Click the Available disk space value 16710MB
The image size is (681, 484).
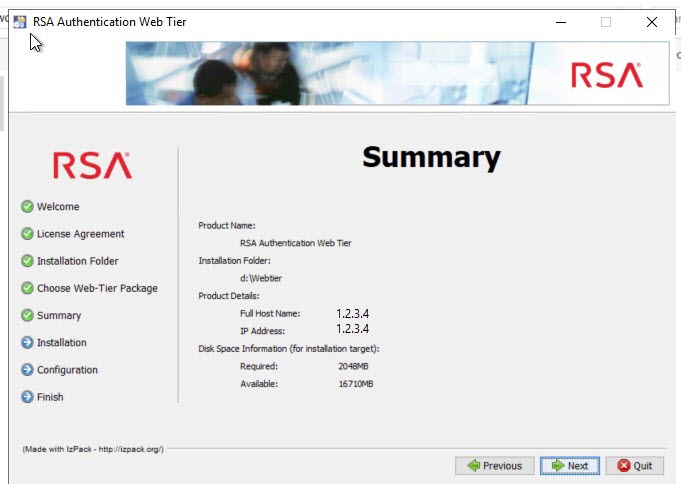[x=355, y=384]
